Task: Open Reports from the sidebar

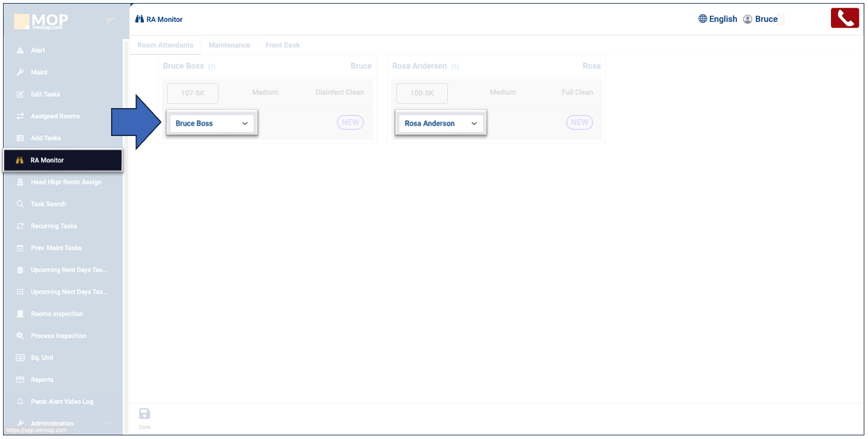Action: click(x=42, y=379)
